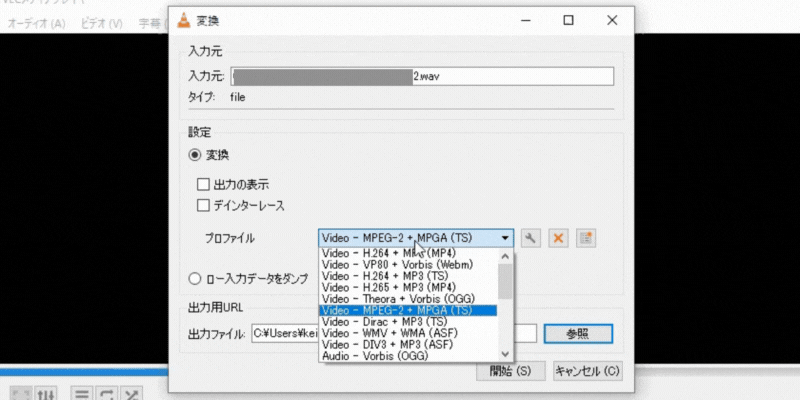Click the 入力元 source path field
Screen dimensions: 800x400
[422, 77]
